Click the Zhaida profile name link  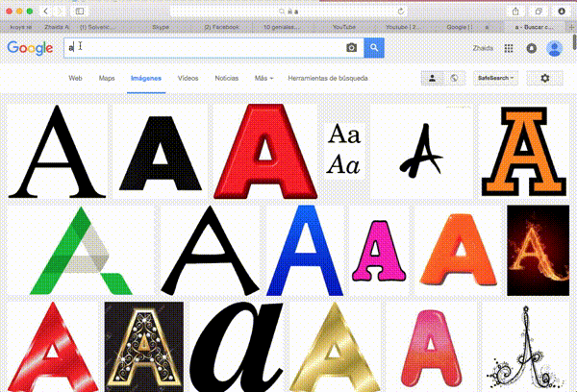(483, 48)
